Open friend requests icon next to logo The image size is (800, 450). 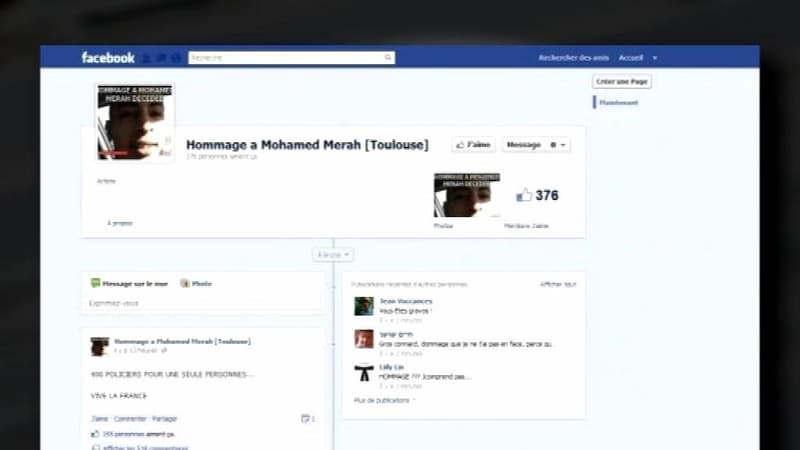146,58
